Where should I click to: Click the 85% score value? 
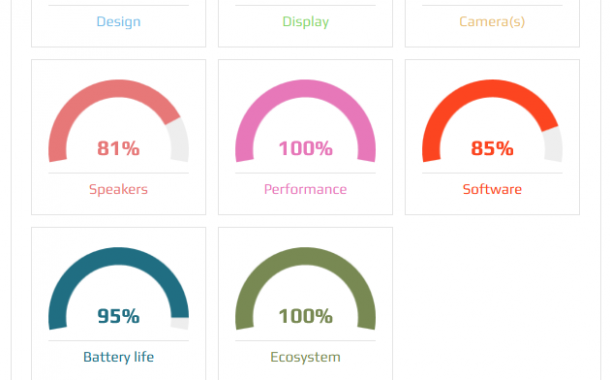492,149
